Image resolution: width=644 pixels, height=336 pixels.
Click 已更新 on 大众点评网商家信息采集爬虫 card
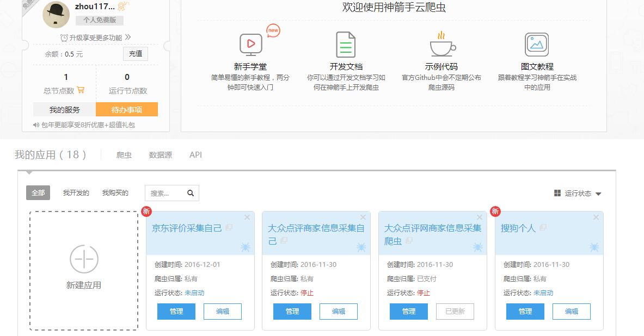point(455,312)
